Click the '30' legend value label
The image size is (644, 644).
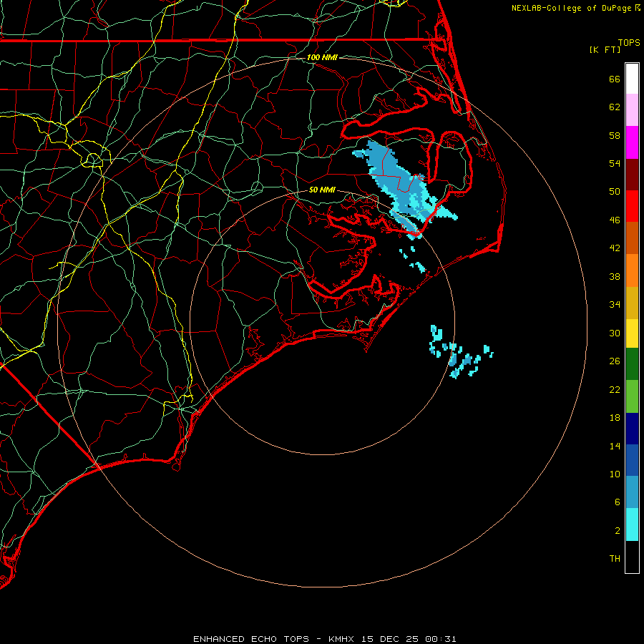(615, 333)
